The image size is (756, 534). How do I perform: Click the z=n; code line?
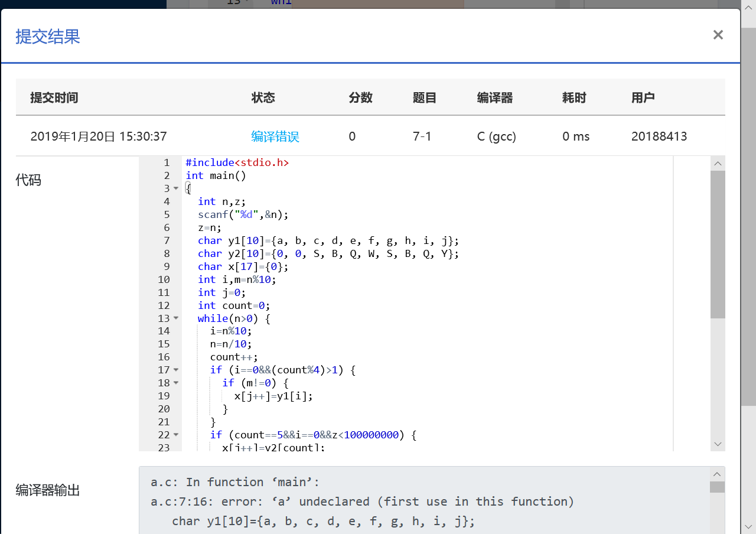click(210, 227)
